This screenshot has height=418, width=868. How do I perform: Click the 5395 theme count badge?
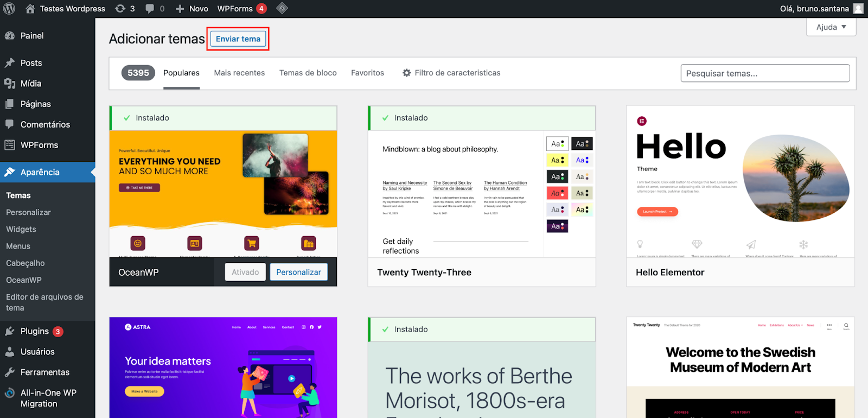click(138, 73)
